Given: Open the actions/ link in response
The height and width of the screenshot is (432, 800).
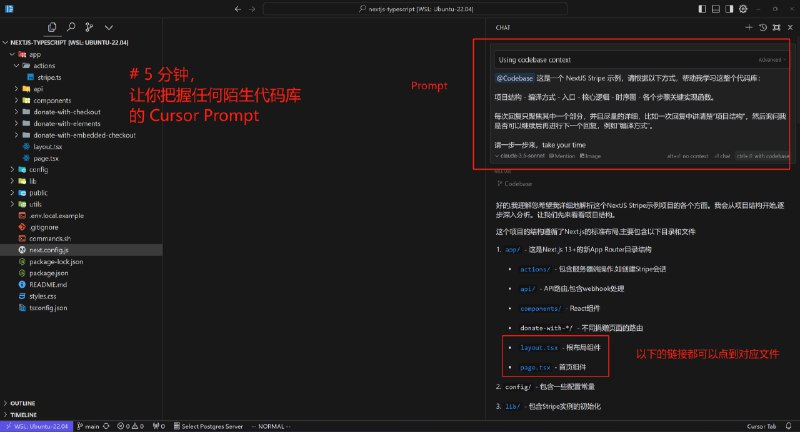Looking at the screenshot, I should pos(535,269).
